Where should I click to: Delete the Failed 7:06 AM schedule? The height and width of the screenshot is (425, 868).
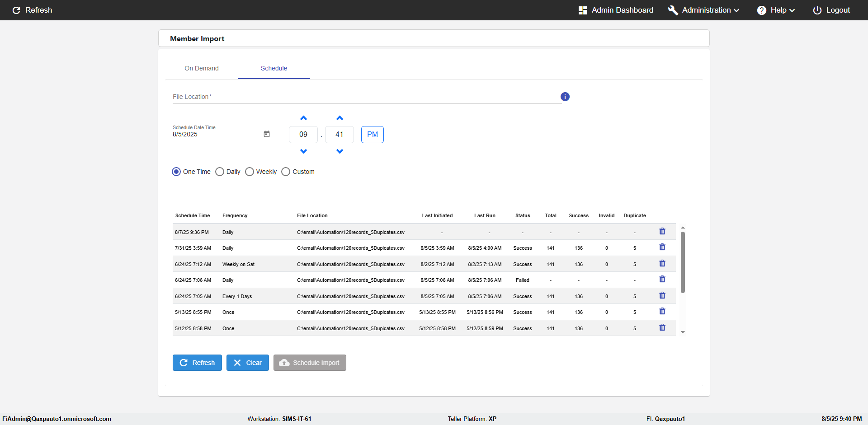pos(662,279)
